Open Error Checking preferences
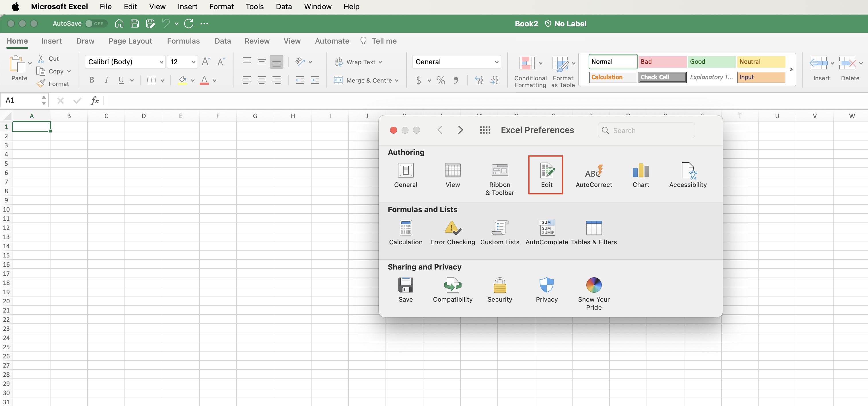The image size is (868, 406). (453, 233)
